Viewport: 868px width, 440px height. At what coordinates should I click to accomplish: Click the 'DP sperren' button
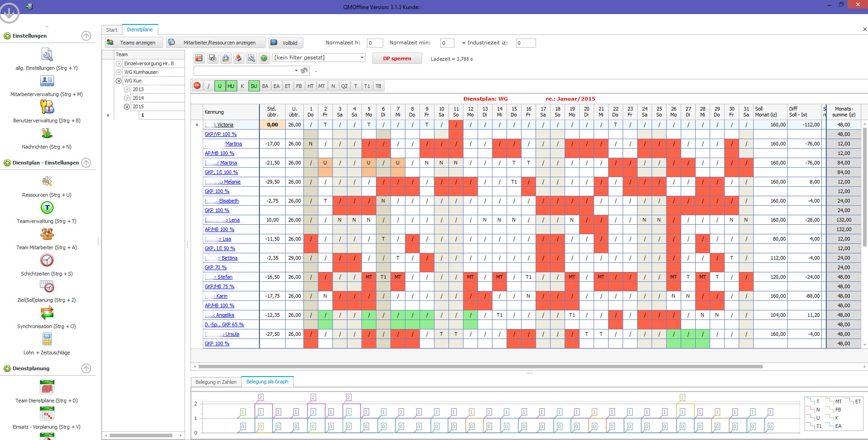[x=397, y=58]
